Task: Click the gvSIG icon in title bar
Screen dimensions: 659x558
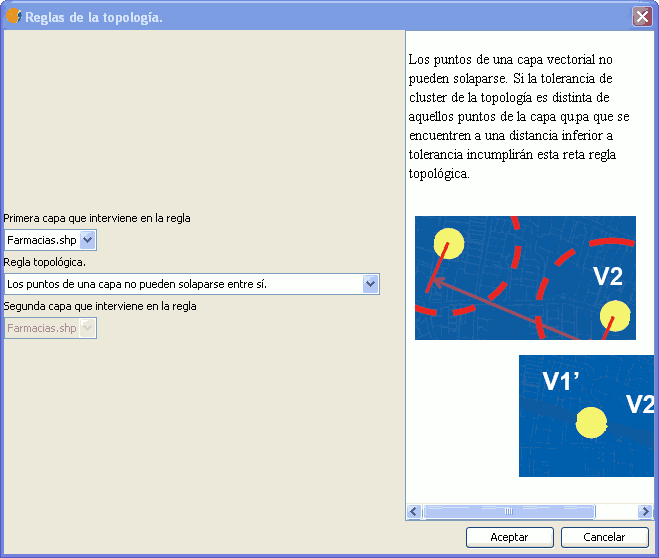Action: (13, 16)
